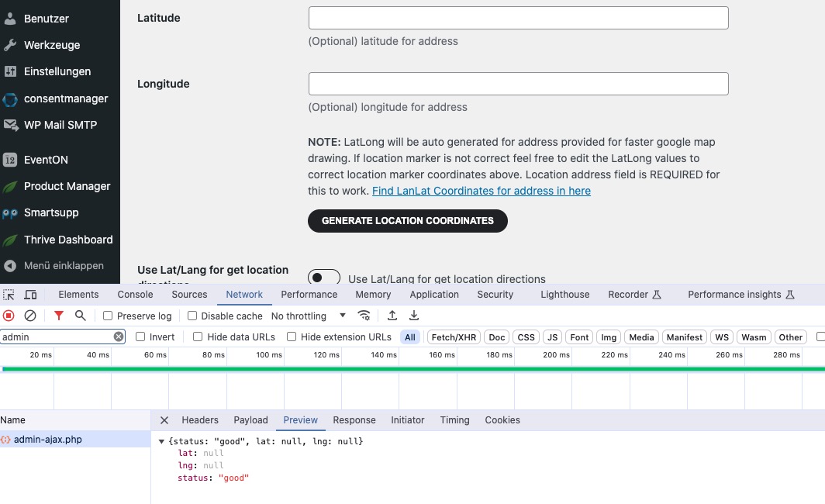The height and width of the screenshot is (504, 825).
Task: Open the Response tab
Action: tap(354, 419)
